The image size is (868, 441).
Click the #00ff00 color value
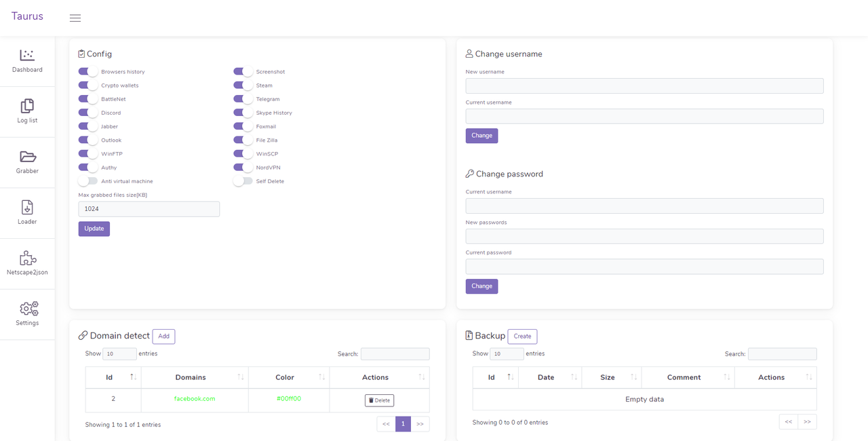tap(289, 399)
